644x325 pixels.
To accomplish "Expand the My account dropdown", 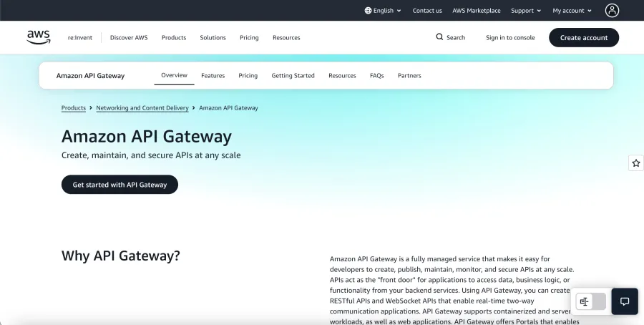I will [x=572, y=11].
